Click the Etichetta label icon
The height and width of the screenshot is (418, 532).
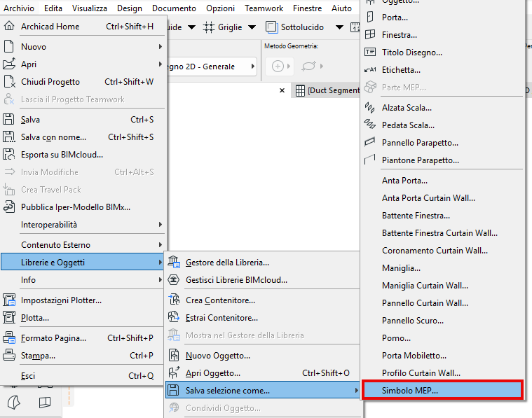coord(370,69)
